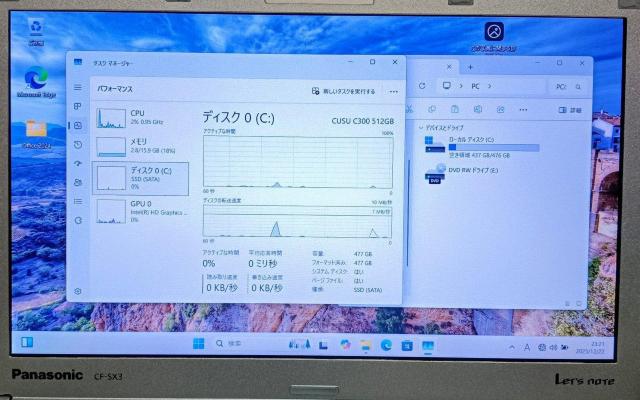640x400 pixels.
Task: Click Share icon in Explorer toolbar
Action: 500,109
